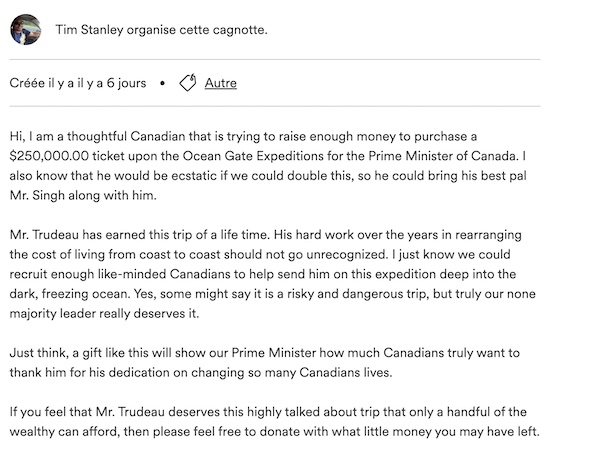Click the "wealthy can afford" closing line
This screenshot has height=474, width=600.
(274, 432)
